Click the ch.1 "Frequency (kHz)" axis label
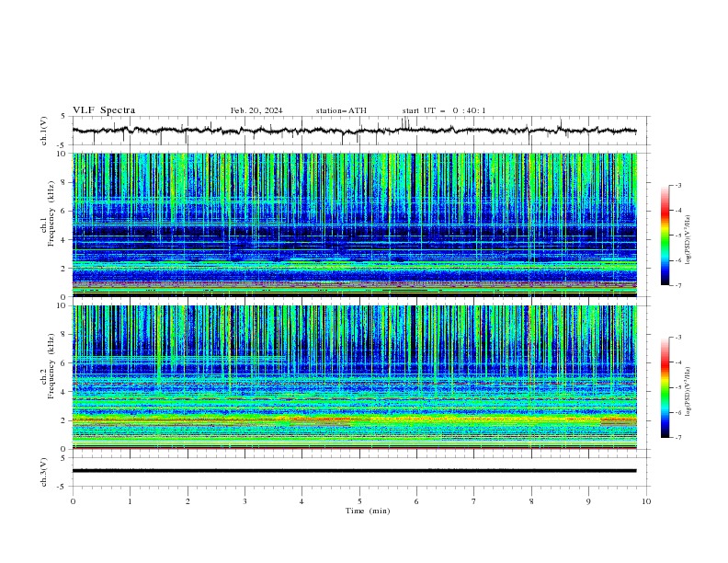 (51, 214)
